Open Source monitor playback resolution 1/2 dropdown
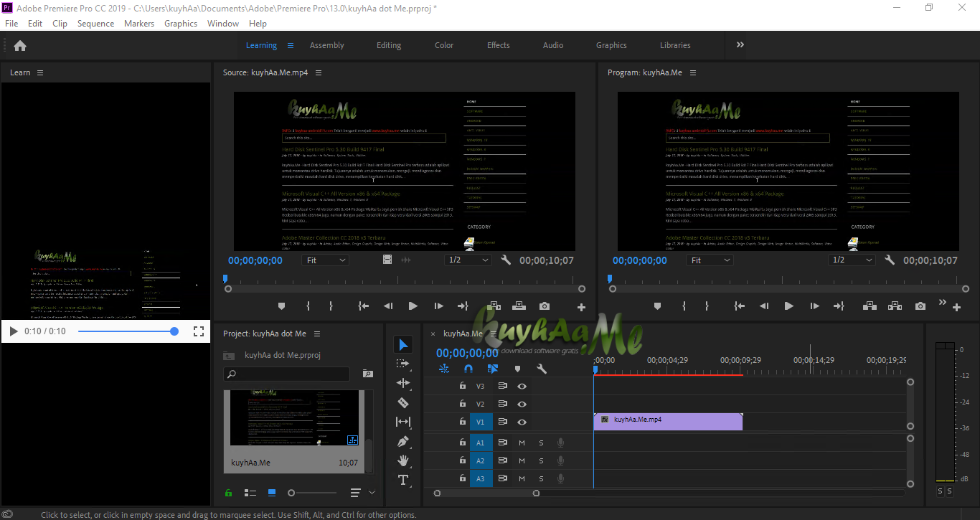Viewport: 980px width, 520px height. coord(468,260)
